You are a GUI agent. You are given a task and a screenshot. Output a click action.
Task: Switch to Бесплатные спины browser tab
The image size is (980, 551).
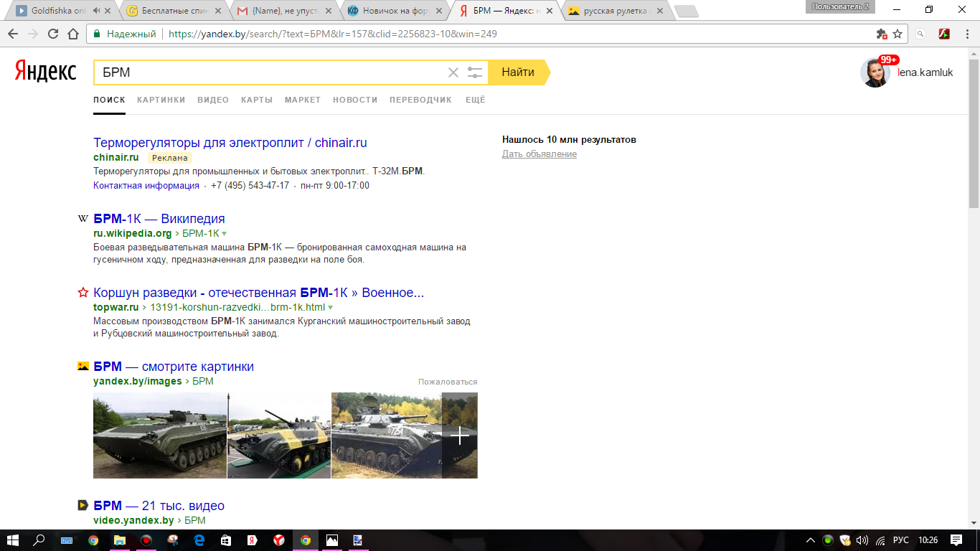tap(172, 11)
